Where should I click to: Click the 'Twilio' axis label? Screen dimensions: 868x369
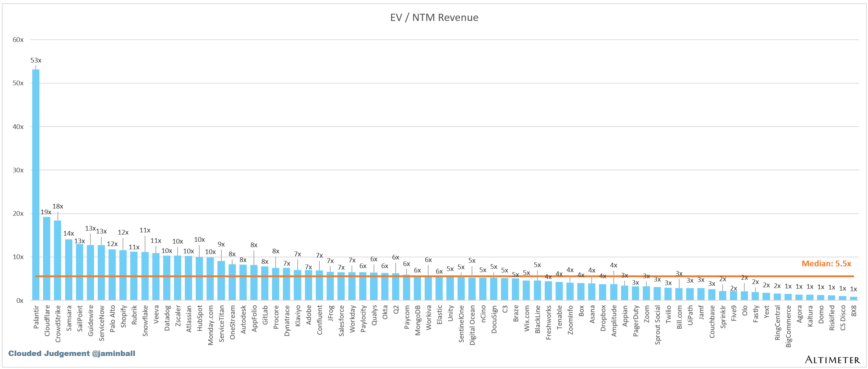pyautogui.click(x=668, y=314)
